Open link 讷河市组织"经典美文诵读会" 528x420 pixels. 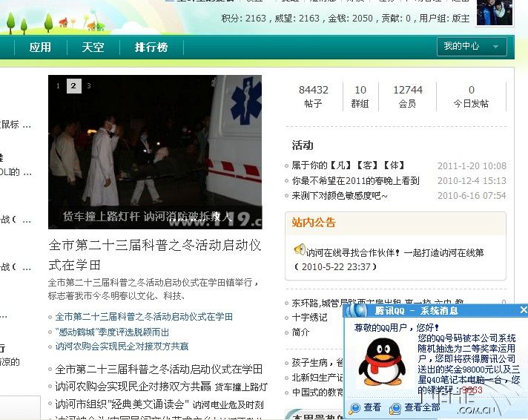pyautogui.click(x=121, y=404)
